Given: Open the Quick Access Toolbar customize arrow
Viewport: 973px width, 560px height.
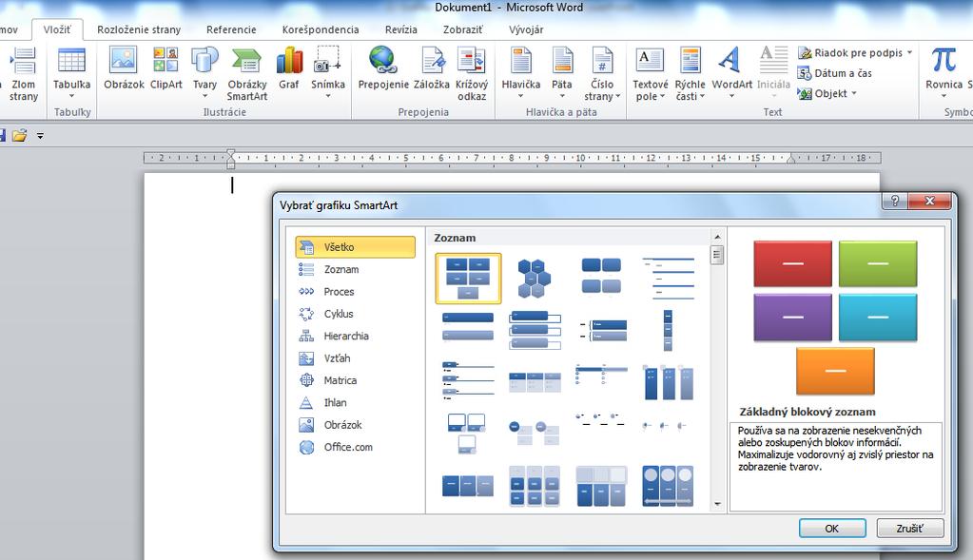Looking at the screenshot, I should click(40, 136).
